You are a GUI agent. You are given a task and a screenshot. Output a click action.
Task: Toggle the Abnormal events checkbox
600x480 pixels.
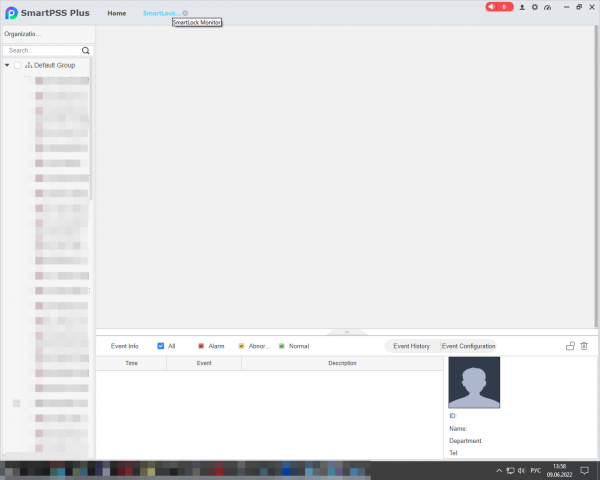241,346
